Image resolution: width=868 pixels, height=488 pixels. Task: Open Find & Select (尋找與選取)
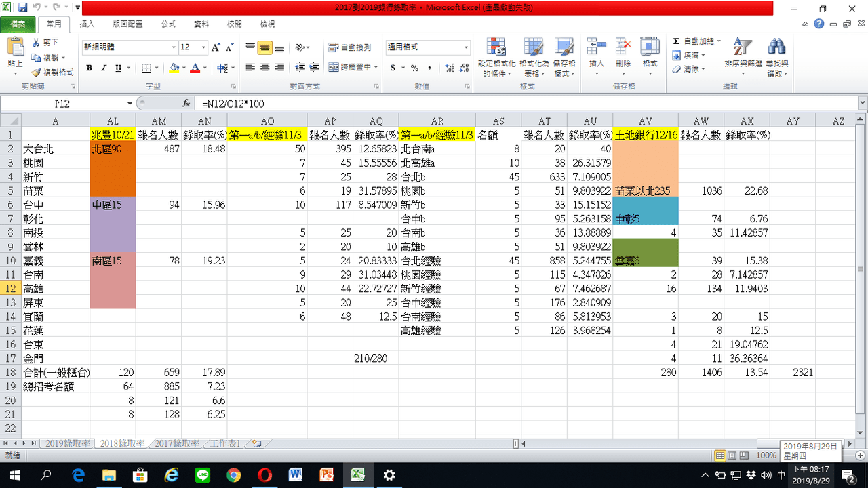click(x=777, y=57)
